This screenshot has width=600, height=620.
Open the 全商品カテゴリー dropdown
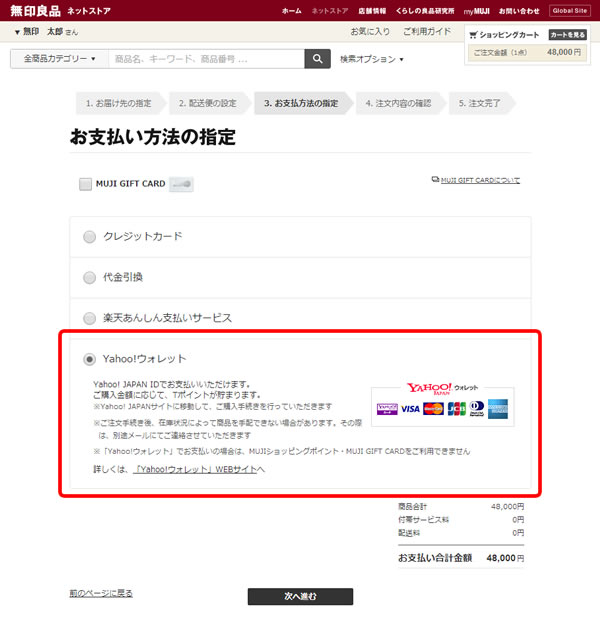coord(59,59)
